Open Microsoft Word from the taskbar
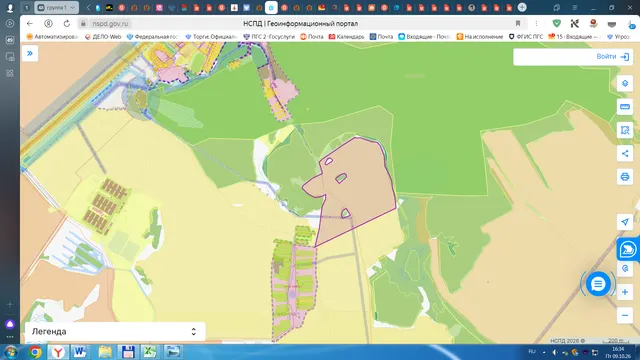The height and width of the screenshot is (360, 640). 80,352
